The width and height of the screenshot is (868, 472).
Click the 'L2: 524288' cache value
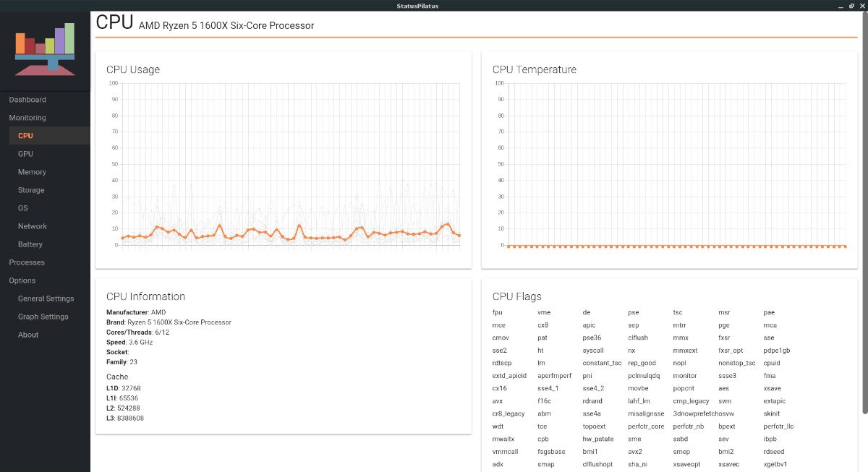(x=122, y=408)
